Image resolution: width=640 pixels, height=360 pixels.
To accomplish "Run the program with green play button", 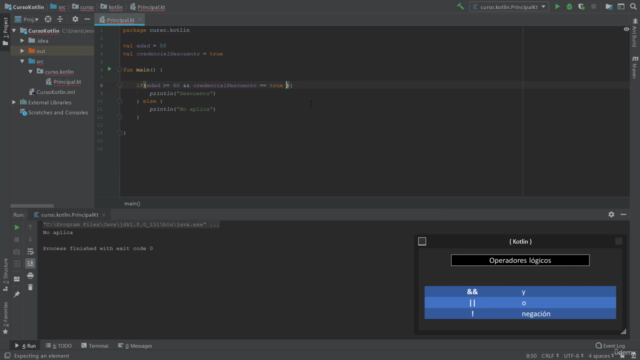I will click(557, 7).
